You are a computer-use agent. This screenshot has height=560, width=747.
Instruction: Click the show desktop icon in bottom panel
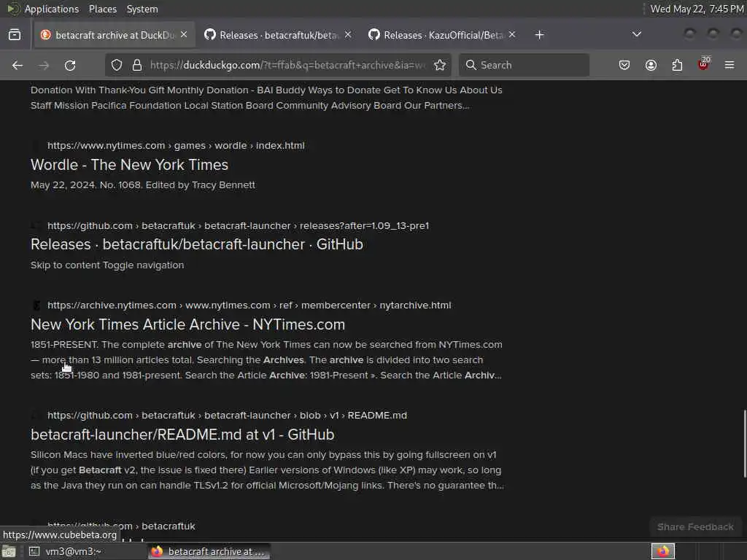9,551
